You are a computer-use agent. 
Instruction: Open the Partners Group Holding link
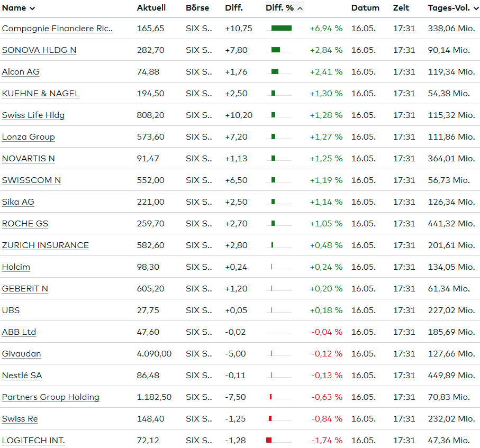(50, 398)
